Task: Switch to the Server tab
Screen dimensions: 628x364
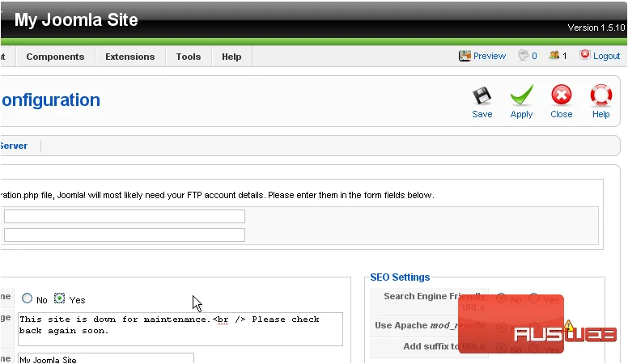Action: tap(14, 146)
